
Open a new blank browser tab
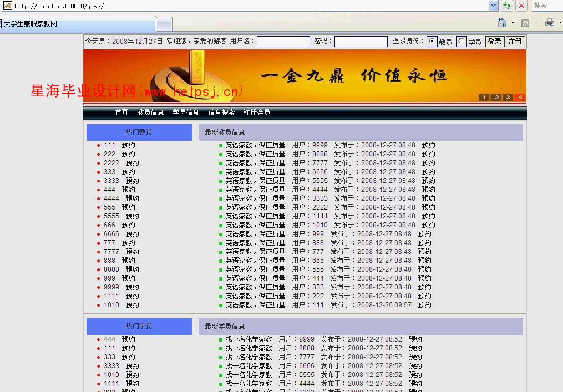pos(164,24)
